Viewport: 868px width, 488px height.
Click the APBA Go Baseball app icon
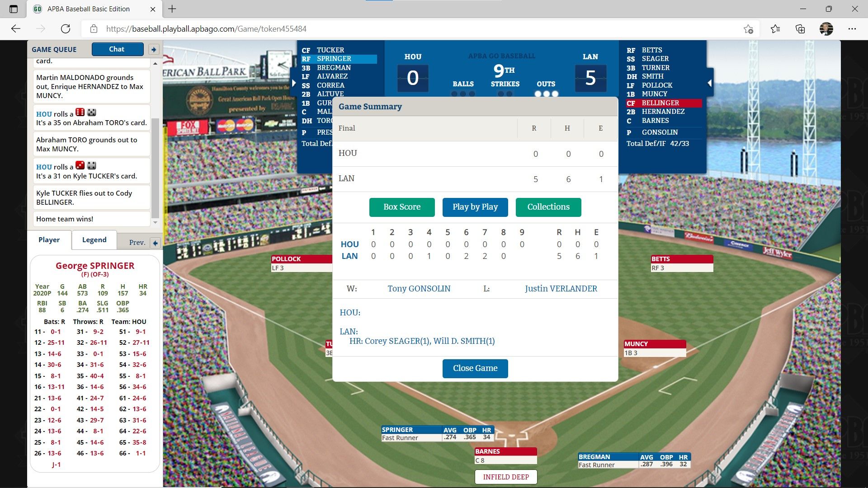tap(38, 8)
